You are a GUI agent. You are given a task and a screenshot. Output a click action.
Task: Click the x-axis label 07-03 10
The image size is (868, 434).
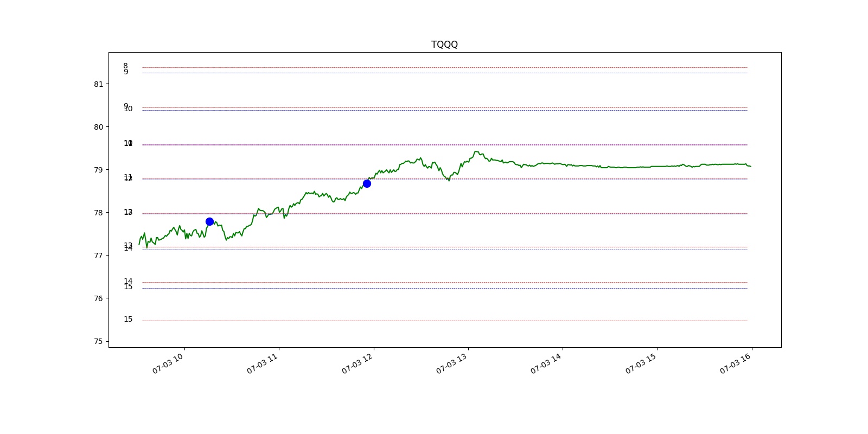168,363
